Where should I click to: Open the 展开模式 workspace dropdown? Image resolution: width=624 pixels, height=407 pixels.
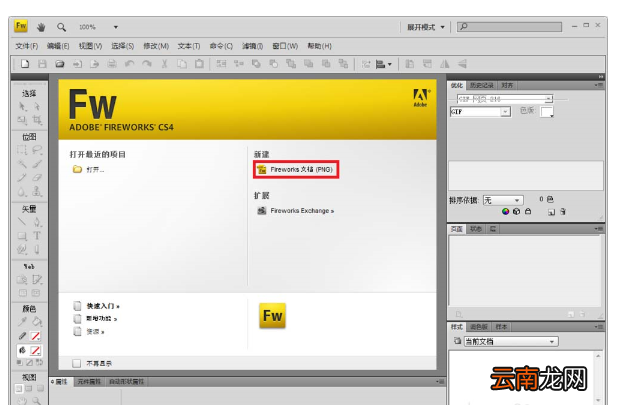[x=425, y=27]
